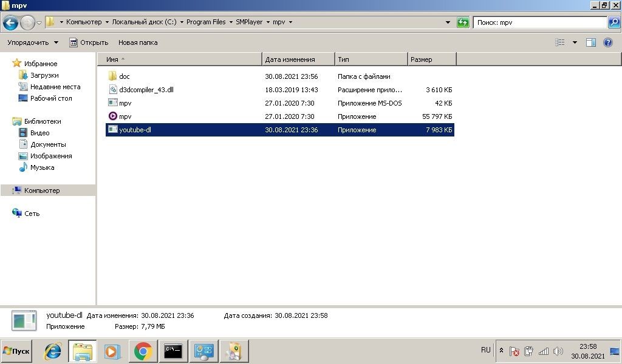622x364 pixels.
Task: Open the address bar history dropdown
Action: (x=448, y=22)
